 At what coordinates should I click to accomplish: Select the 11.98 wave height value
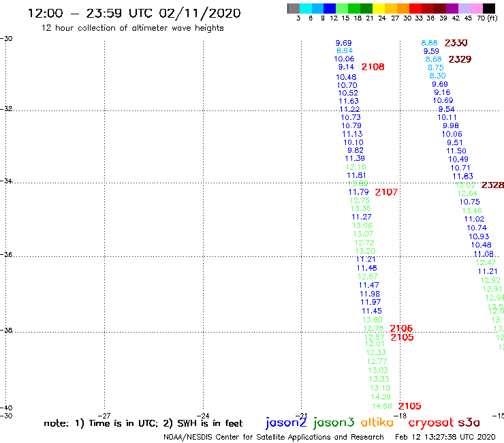click(x=370, y=294)
